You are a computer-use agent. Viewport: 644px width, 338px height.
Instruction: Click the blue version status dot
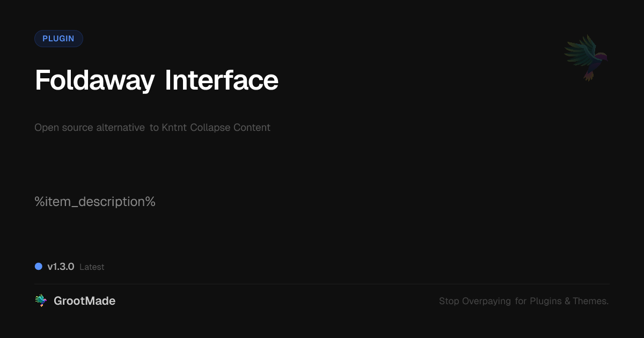39,267
